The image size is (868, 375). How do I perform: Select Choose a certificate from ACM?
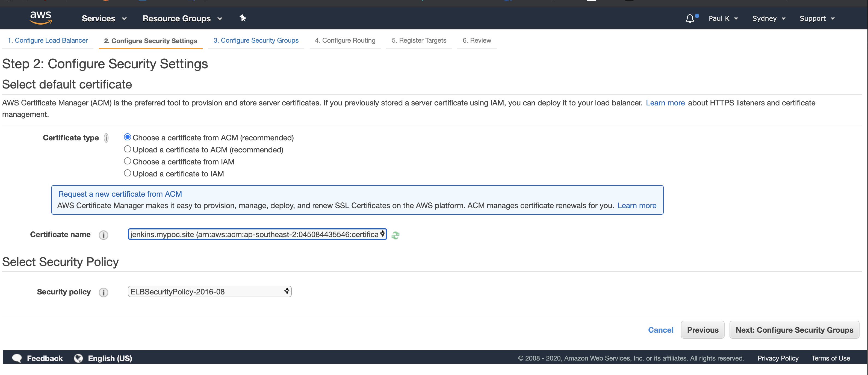pos(127,137)
